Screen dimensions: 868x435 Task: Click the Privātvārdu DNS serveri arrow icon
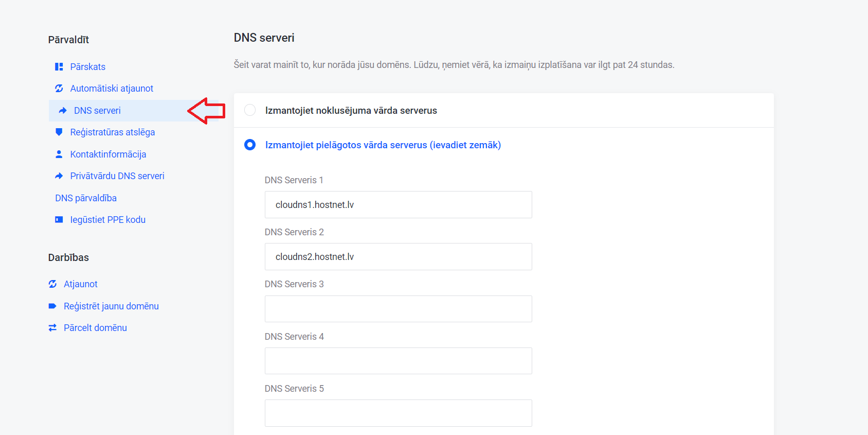click(x=59, y=176)
